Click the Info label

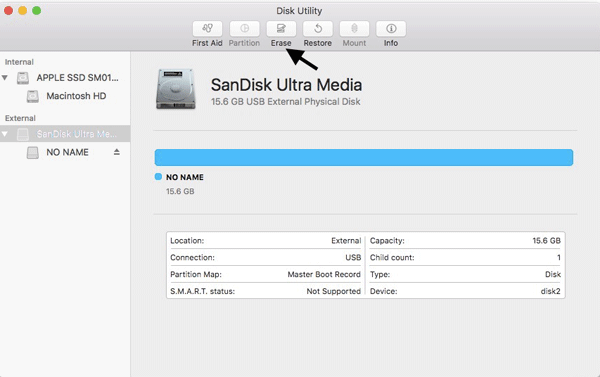pos(391,43)
